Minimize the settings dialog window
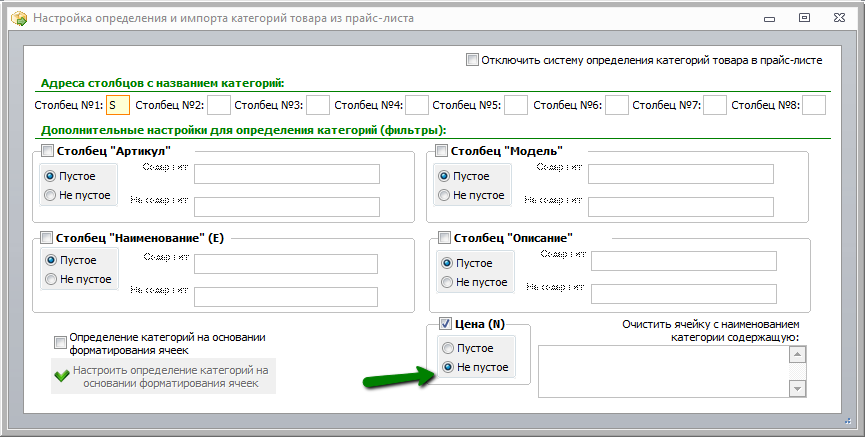 coord(770,18)
